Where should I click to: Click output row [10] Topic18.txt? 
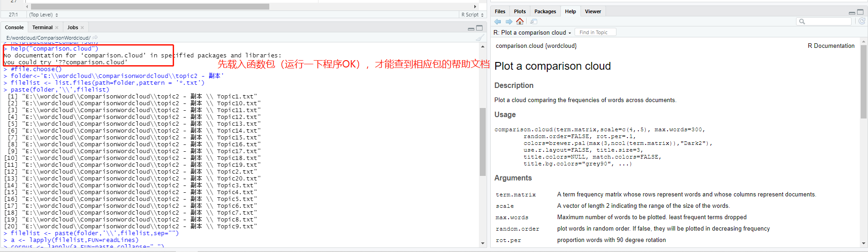pyautogui.click(x=132, y=158)
